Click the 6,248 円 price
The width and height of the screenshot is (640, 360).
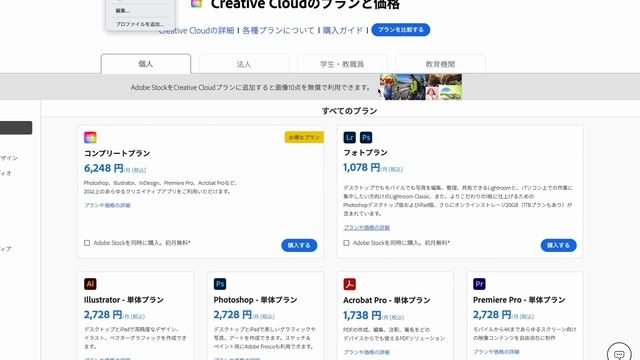(104, 168)
